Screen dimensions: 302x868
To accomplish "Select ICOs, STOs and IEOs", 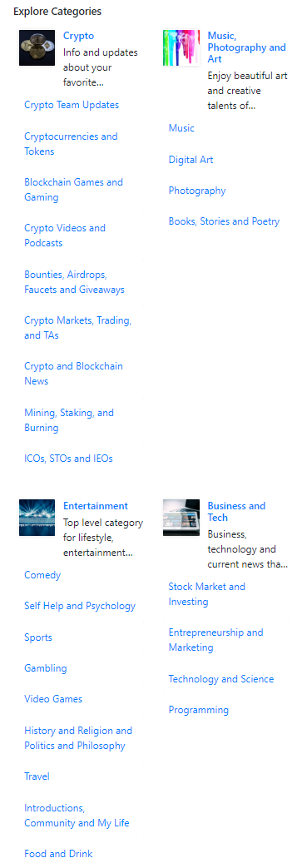I will click(x=68, y=459).
